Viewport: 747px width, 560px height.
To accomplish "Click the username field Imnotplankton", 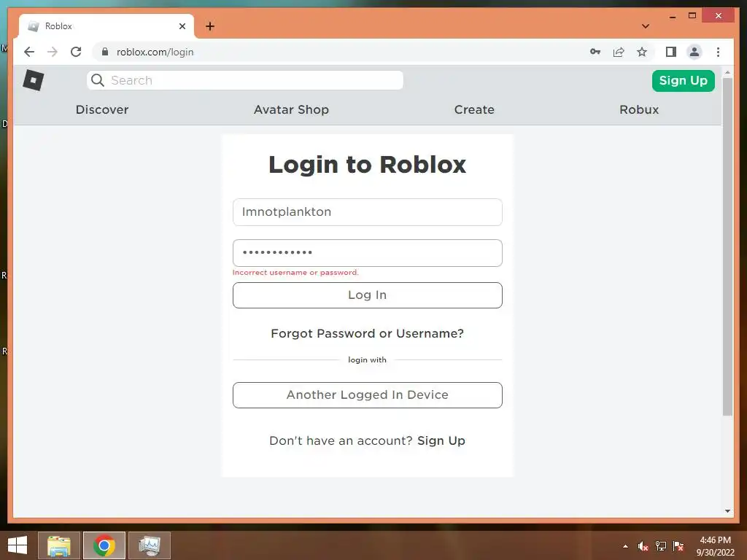I will pos(368,212).
